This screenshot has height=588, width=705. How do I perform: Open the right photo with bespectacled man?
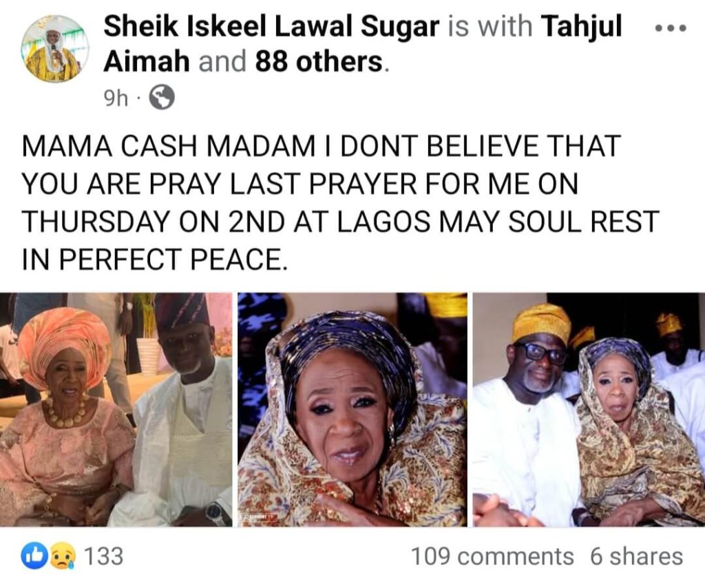pos(589,410)
